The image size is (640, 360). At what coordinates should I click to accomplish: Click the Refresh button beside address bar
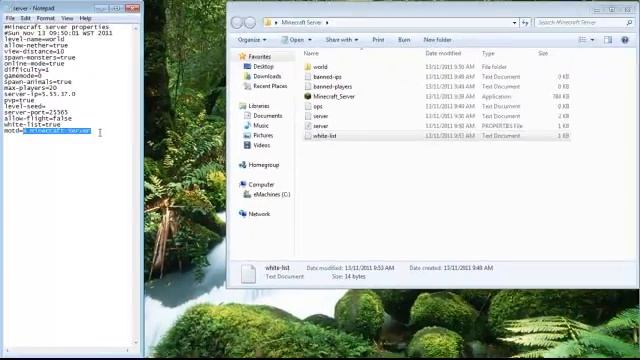coord(525,23)
